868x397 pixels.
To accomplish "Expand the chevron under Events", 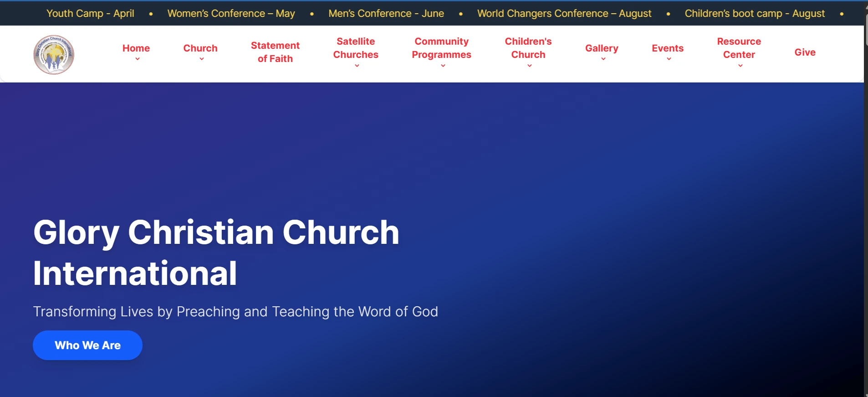I will coord(669,59).
